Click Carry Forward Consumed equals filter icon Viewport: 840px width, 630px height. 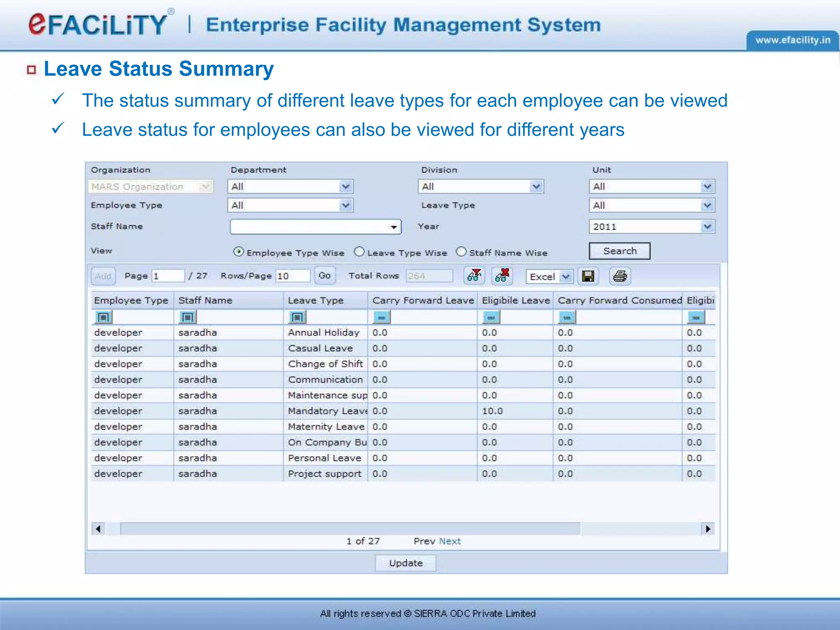(567, 317)
